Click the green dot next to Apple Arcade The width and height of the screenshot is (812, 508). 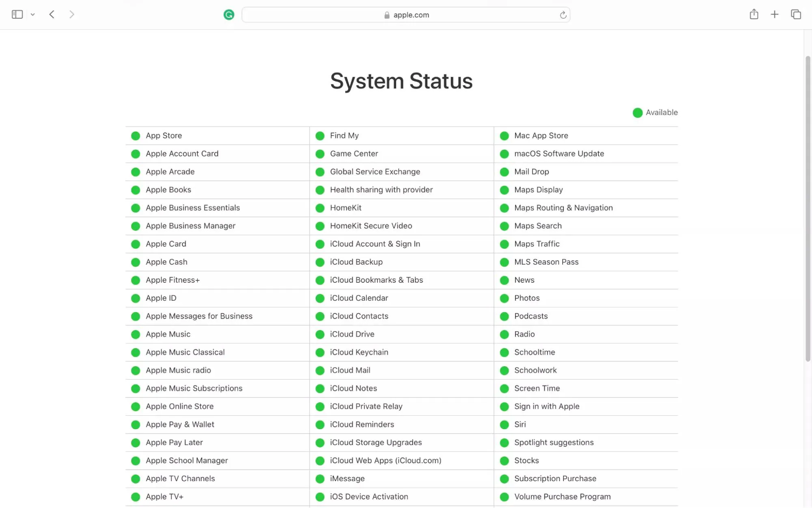click(136, 172)
